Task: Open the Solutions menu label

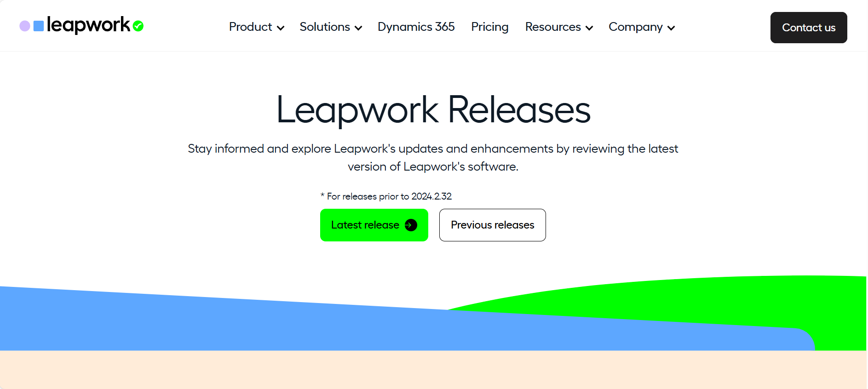Action: (x=325, y=27)
